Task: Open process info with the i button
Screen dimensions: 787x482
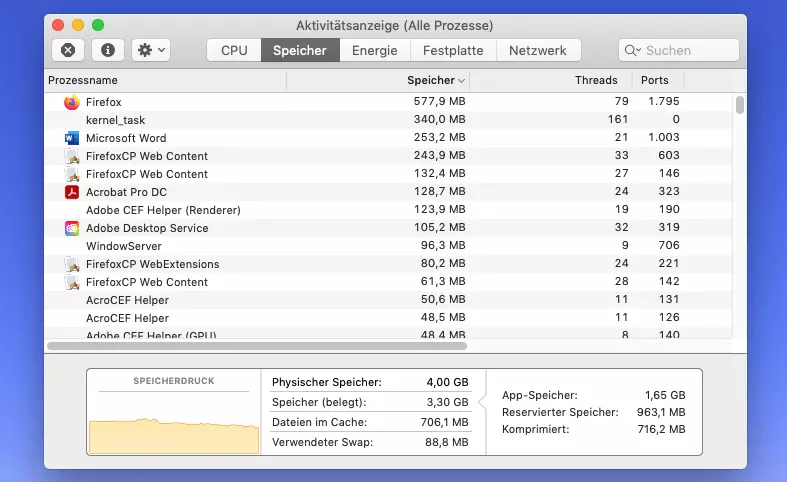Action: click(x=107, y=50)
